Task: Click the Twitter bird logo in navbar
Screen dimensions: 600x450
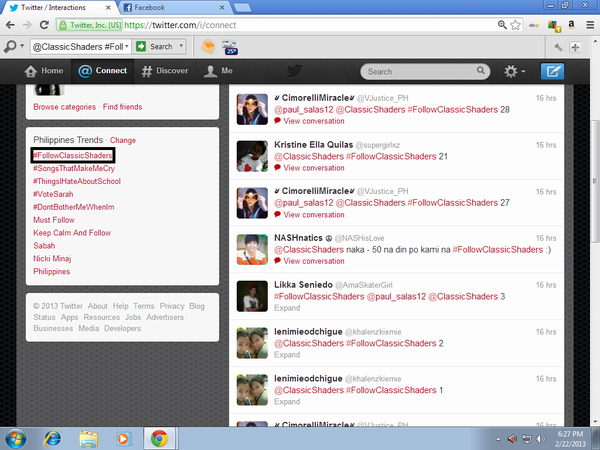Action: pyautogui.click(x=294, y=71)
